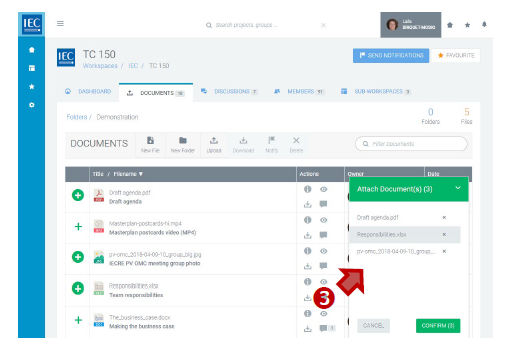Remove Responsibilities.xlsx from the attach list
506x361 pixels.
[444, 234]
